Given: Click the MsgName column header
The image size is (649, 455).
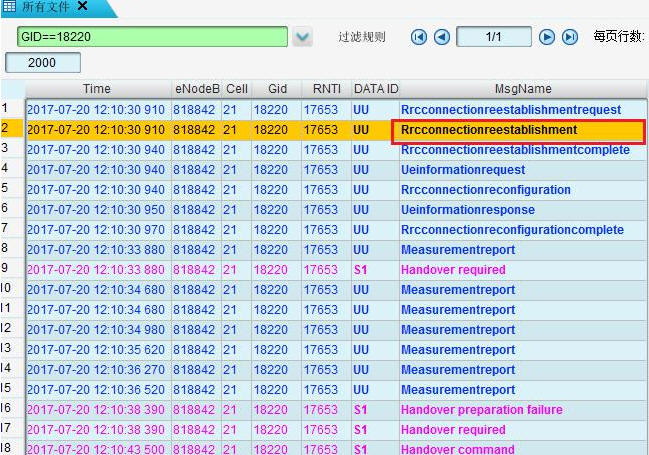Looking at the screenshot, I should (523, 89).
